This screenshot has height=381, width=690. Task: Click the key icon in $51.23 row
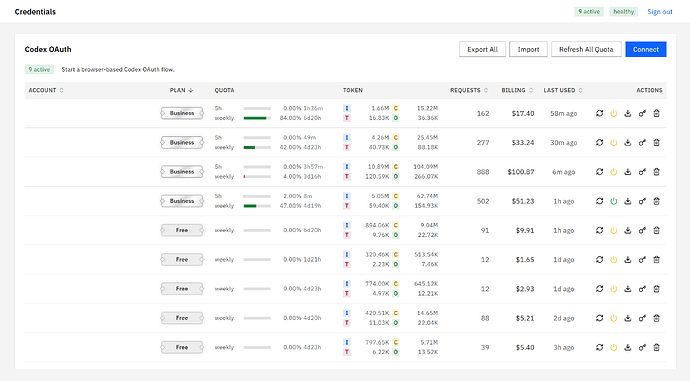tap(642, 201)
